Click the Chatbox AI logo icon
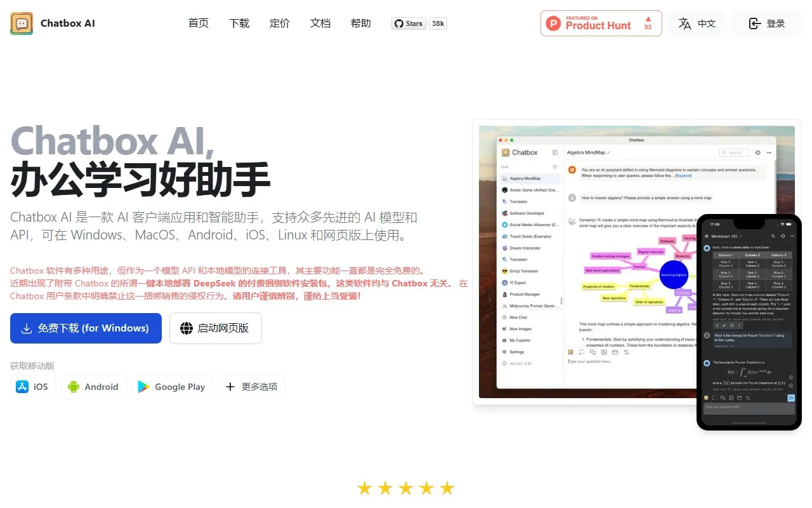The image size is (812, 508). [x=21, y=23]
